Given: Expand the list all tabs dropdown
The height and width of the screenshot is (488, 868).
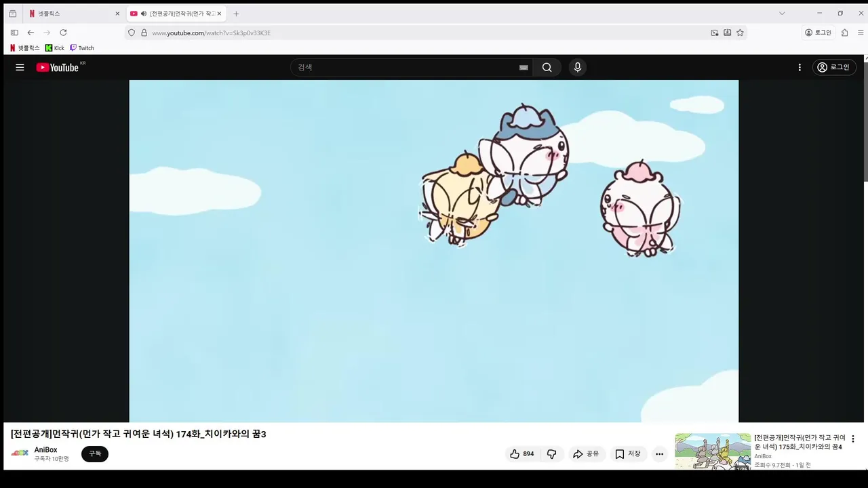Looking at the screenshot, I should click(782, 14).
